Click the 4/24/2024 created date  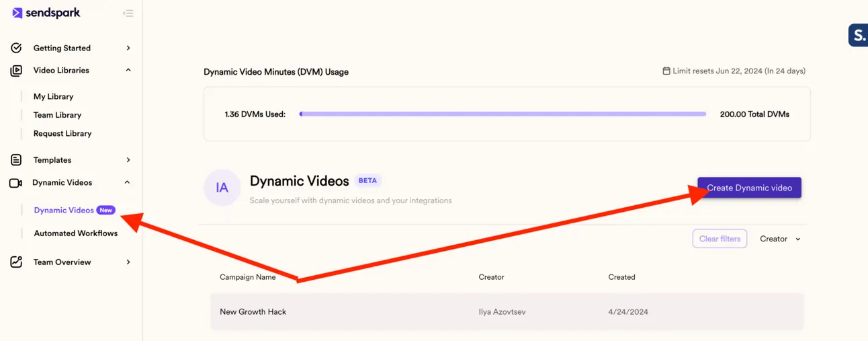[x=628, y=312]
